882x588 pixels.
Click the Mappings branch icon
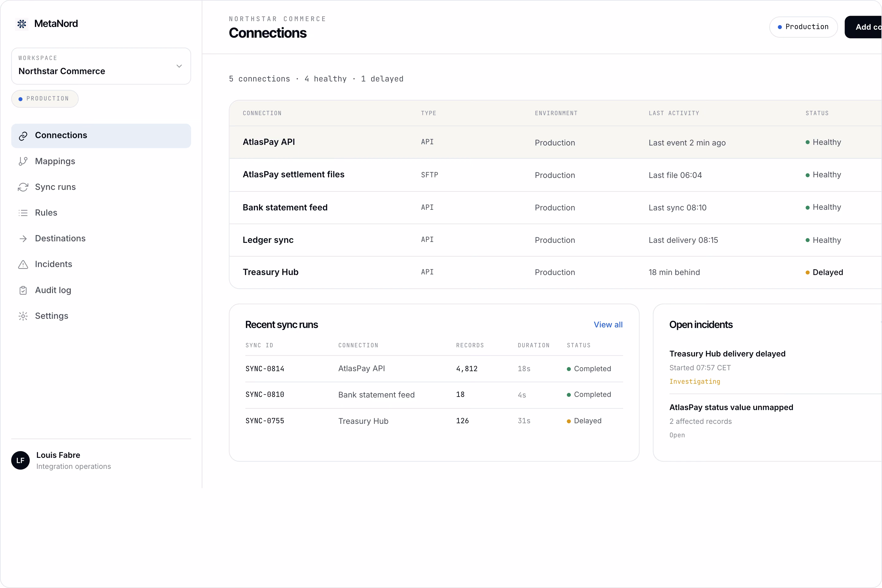point(23,161)
